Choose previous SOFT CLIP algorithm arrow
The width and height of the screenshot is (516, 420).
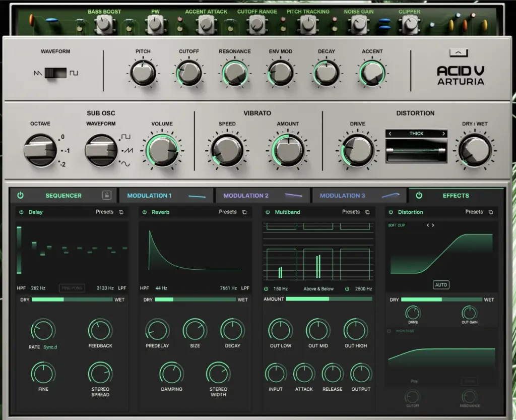pyautogui.click(x=428, y=225)
